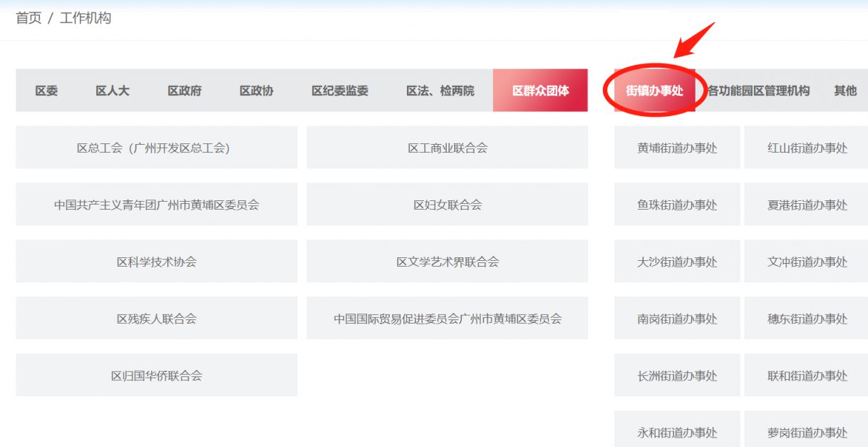Select the 其他 tab
This screenshot has height=447, width=868.
(846, 91)
